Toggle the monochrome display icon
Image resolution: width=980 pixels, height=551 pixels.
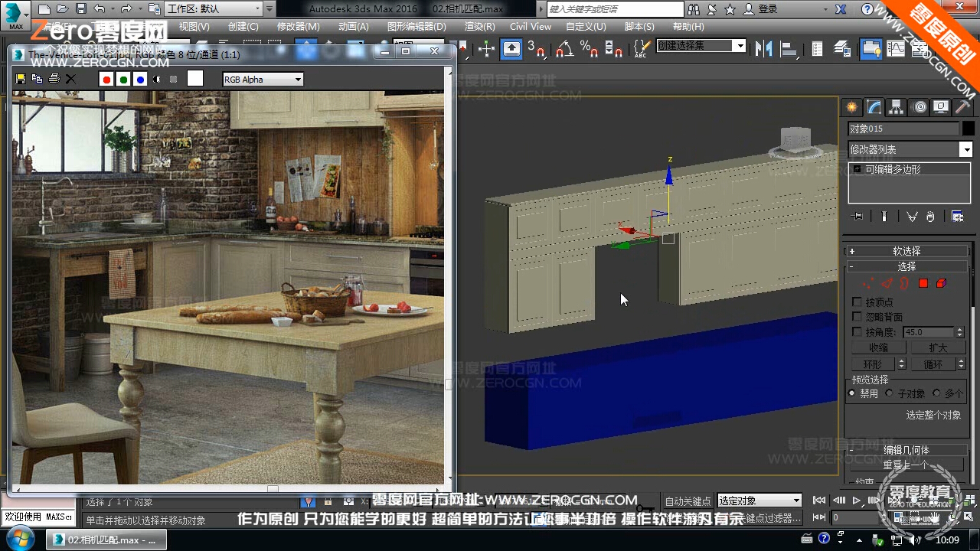pyautogui.click(x=174, y=79)
